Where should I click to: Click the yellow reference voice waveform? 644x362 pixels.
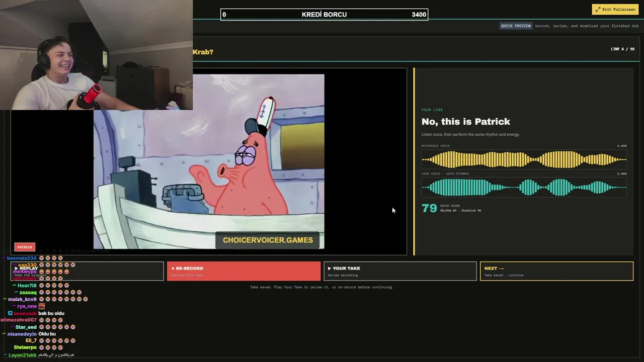(524, 160)
